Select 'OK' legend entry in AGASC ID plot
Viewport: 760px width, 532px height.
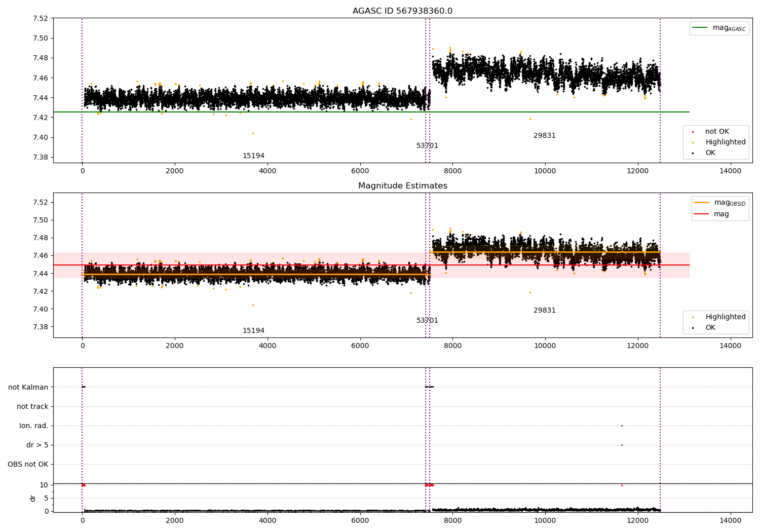[x=710, y=153]
